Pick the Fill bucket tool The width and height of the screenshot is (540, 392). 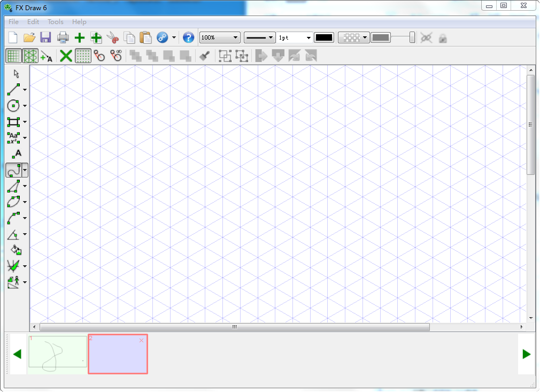(x=15, y=250)
